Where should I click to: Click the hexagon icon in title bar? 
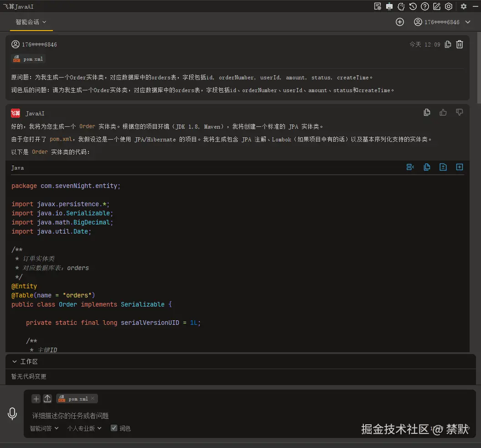pyautogui.click(x=449, y=6)
